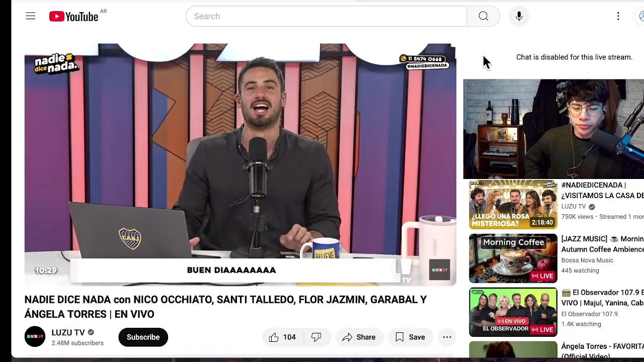
Task: Click the 2.48M subscribers text
Action: (77, 343)
